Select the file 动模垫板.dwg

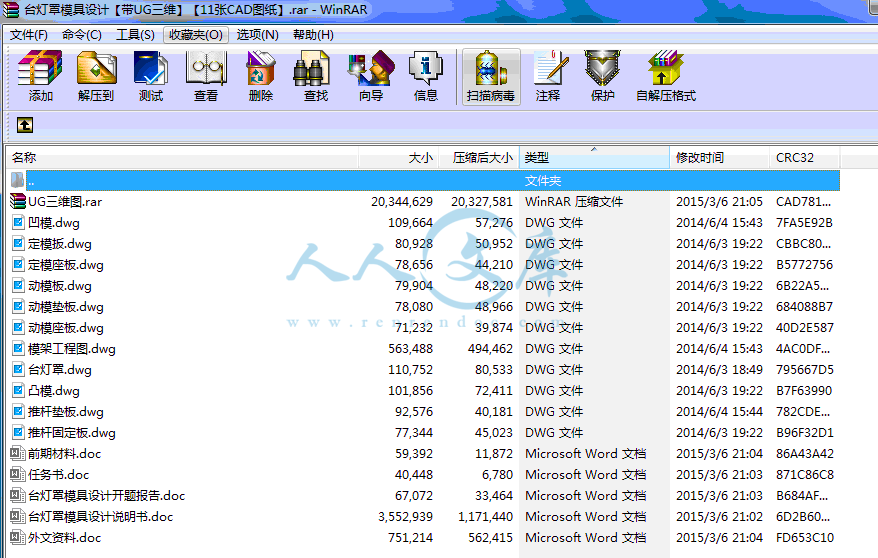click(66, 307)
